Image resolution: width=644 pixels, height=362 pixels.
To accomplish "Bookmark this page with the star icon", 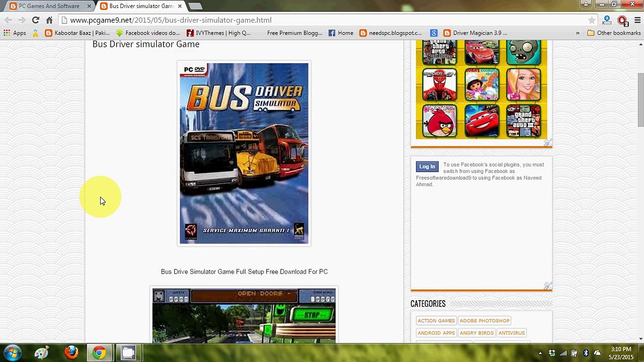I will tap(592, 20).
